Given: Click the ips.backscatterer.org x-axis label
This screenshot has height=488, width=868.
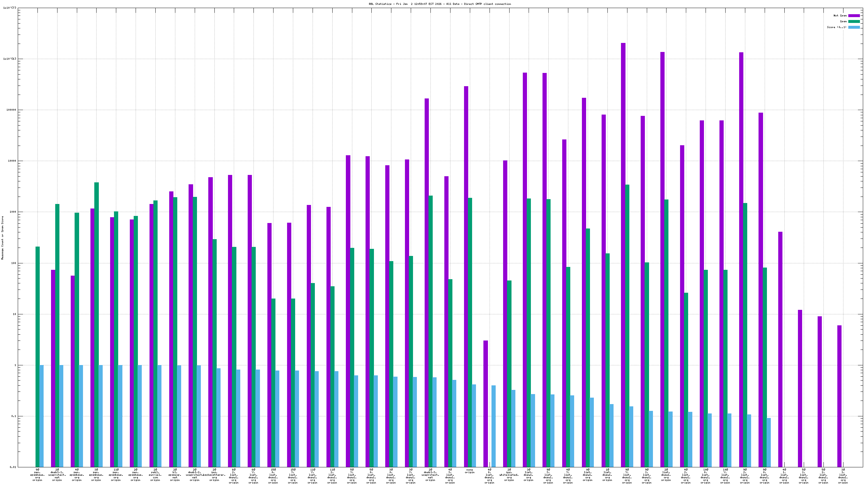Looking at the screenshot, I should coord(214,474).
